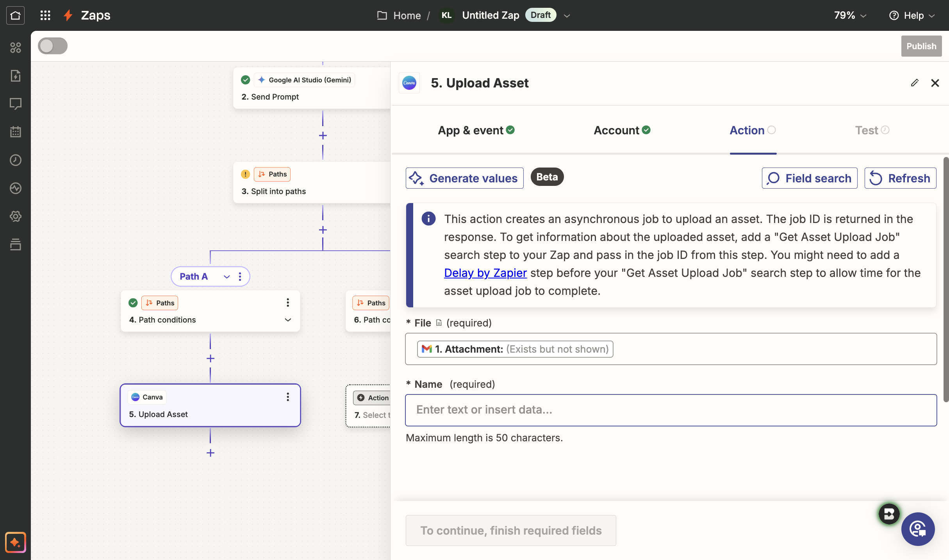Click the green-ringed floating widget icon
This screenshot has width=949, height=560.
(889, 514)
